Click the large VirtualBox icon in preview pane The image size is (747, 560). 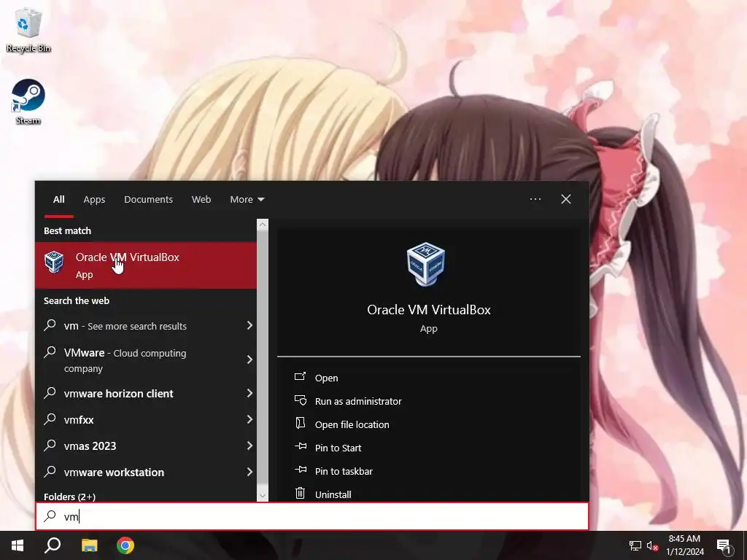click(x=426, y=264)
